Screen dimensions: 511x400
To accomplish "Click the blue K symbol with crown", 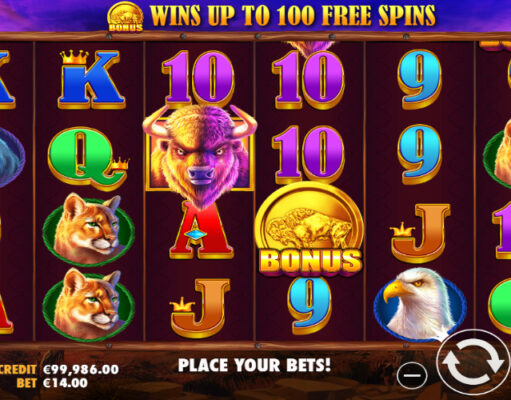I will tap(92, 79).
